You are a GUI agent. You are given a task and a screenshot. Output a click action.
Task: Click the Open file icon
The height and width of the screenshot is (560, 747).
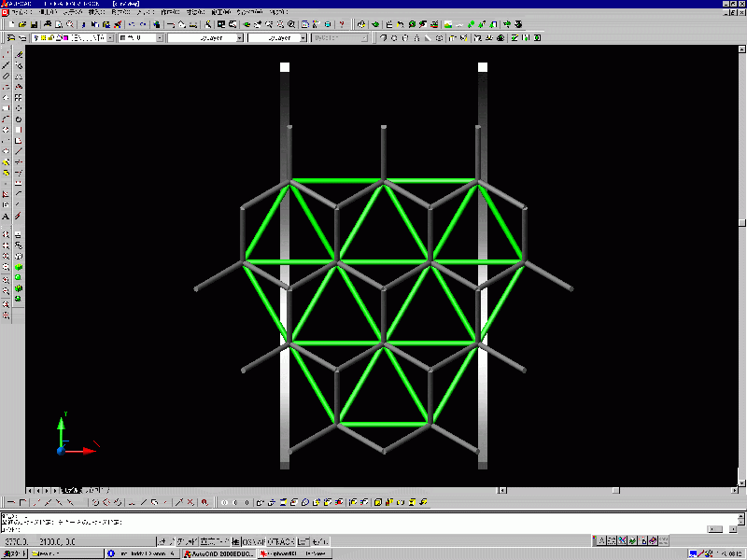(x=22, y=24)
